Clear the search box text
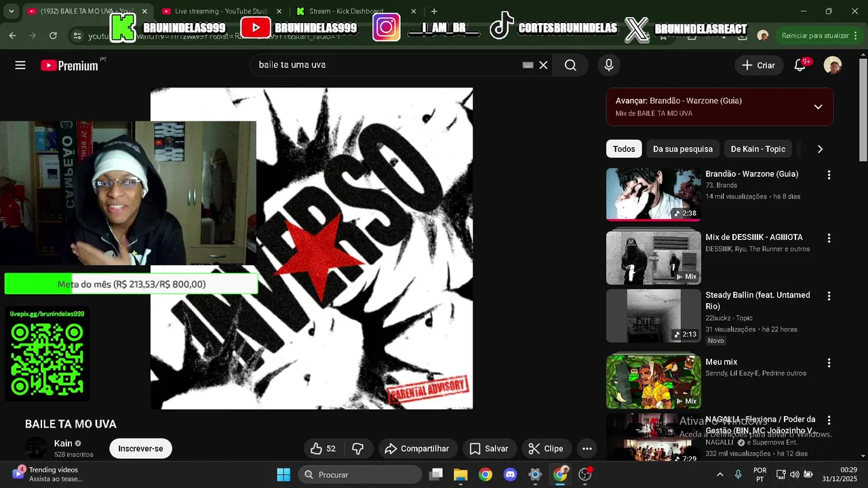Screen dimensions: 868x488 click(x=543, y=65)
